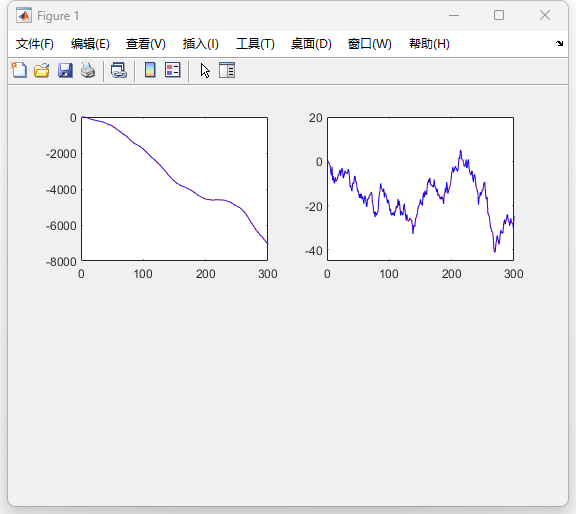Save the figure with the floppy disk icon
The height and width of the screenshot is (514, 576).
(65, 70)
